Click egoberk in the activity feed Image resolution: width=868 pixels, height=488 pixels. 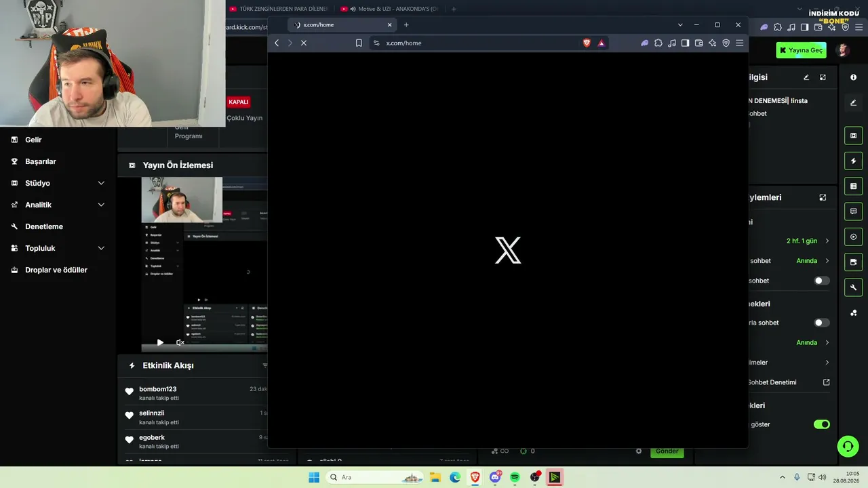coord(152,437)
